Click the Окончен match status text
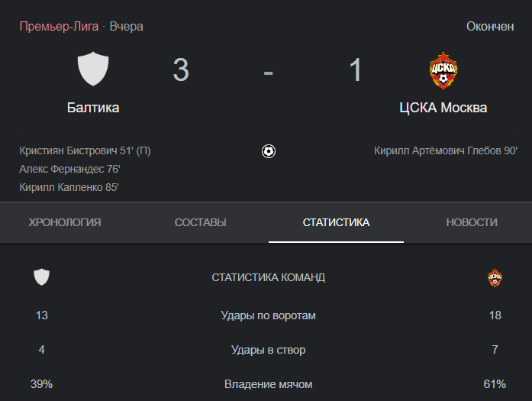 point(490,27)
